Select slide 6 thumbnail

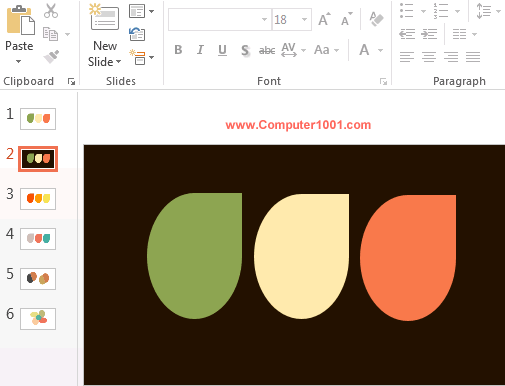pyautogui.click(x=38, y=319)
